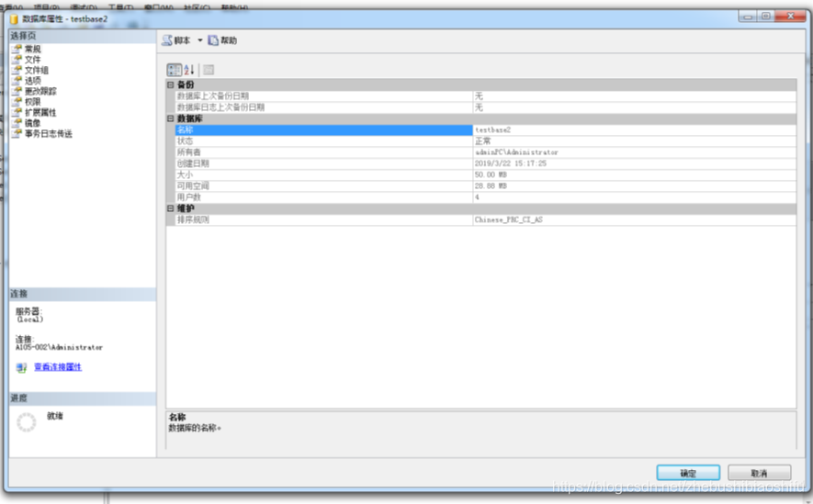Viewport: 813px width, 504px height.
Task: Select the 更改跟踪 page entry
Action: 40,91
